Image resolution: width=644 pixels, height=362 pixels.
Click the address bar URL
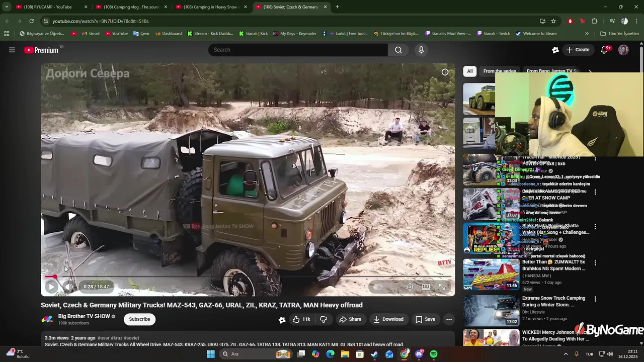pyautogui.click(x=101, y=21)
